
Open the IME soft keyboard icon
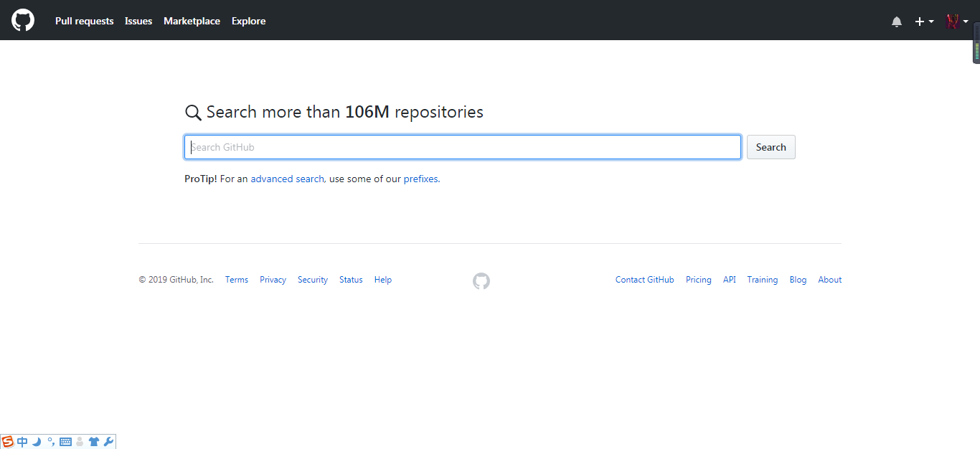65,442
